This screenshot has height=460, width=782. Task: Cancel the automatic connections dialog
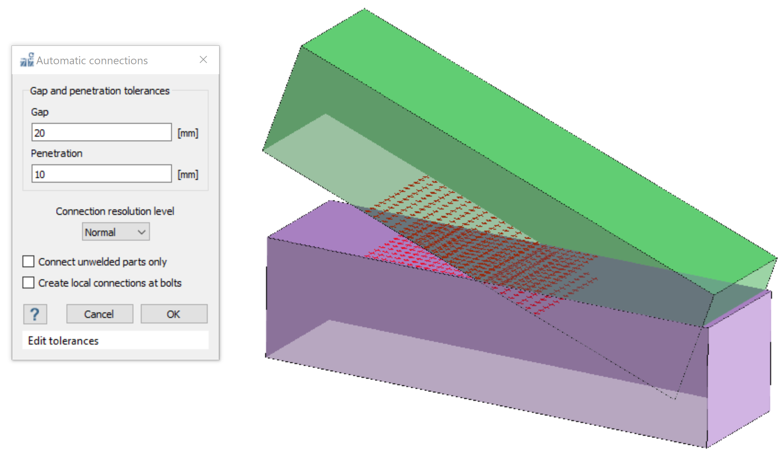[99, 314]
